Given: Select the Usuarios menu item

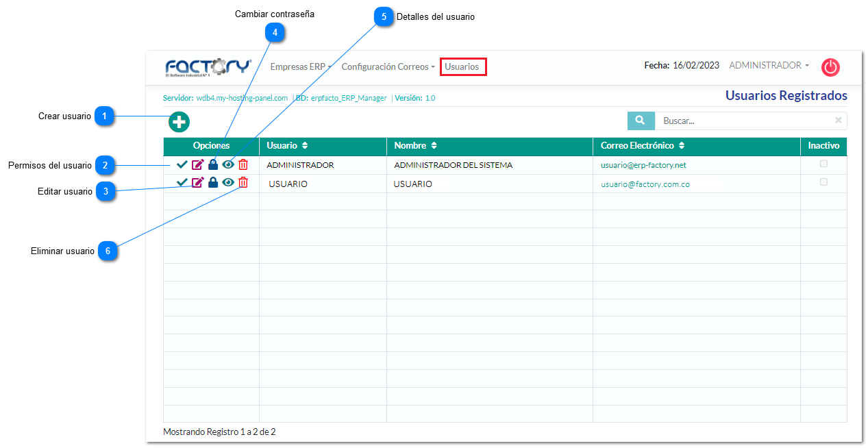Looking at the screenshot, I should pyautogui.click(x=462, y=66).
